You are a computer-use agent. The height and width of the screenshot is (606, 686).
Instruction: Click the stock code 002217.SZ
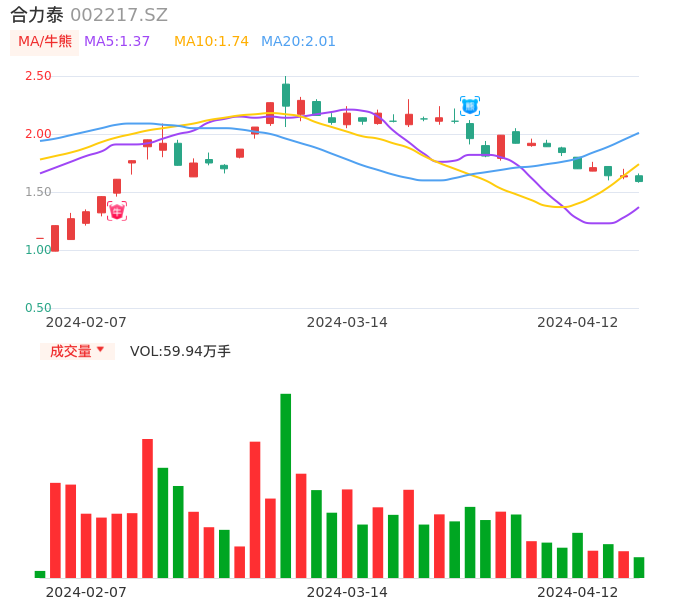coord(119,15)
